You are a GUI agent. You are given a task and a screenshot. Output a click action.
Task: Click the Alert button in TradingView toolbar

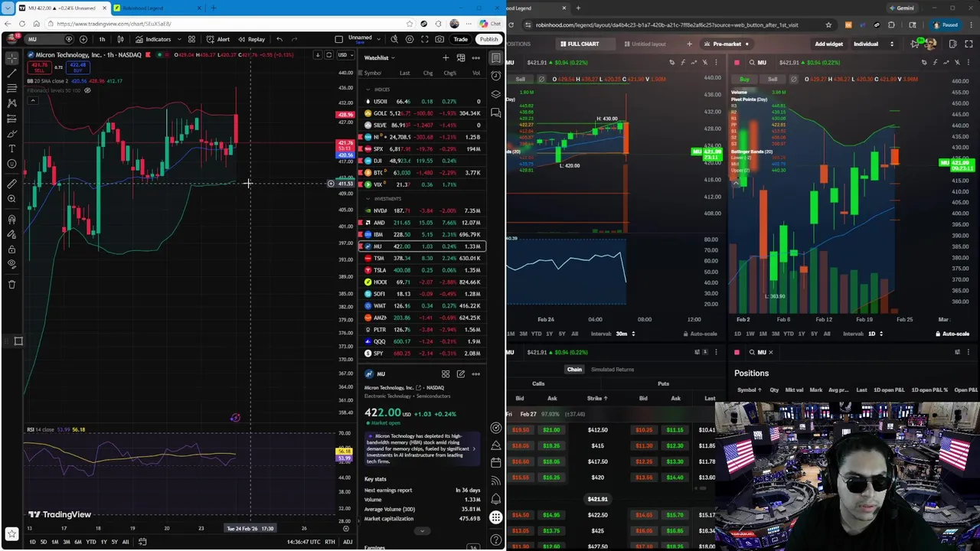coord(218,39)
